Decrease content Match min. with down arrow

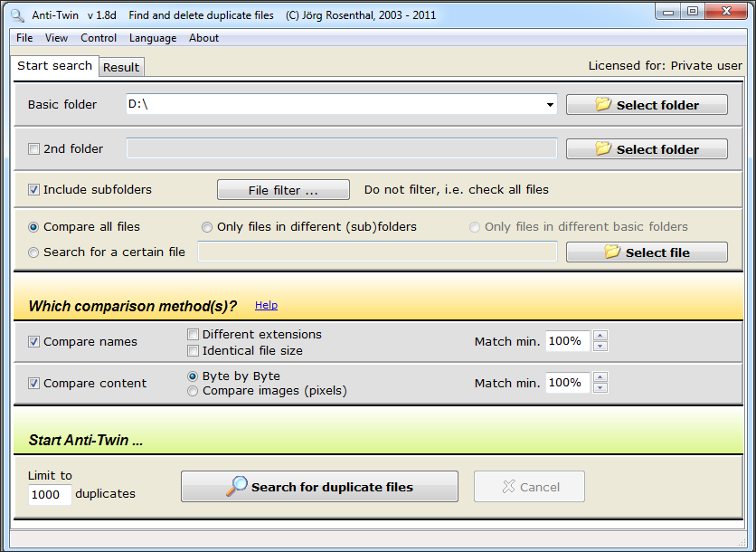click(x=600, y=388)
